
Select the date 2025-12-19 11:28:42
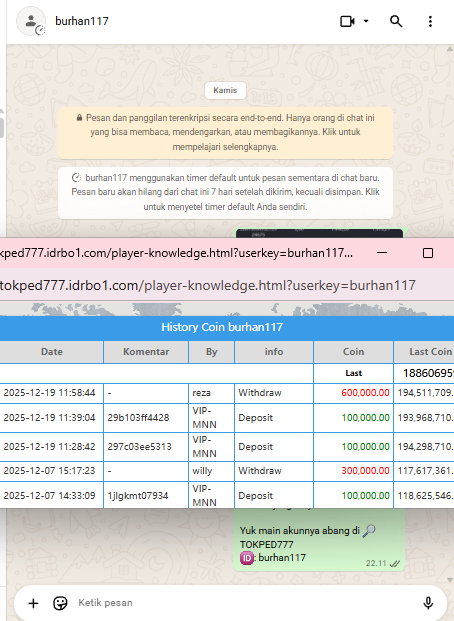(50, 447)
